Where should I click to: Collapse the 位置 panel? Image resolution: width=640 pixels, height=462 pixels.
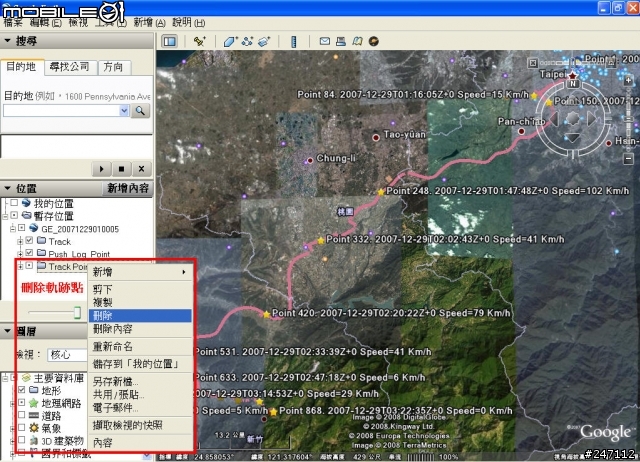7,188
